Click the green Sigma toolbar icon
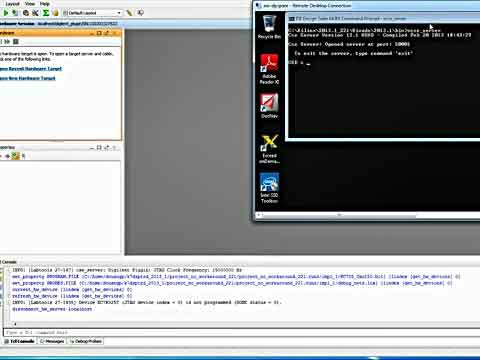Screen dimensions: 480x360 click(x=46, y=13)
